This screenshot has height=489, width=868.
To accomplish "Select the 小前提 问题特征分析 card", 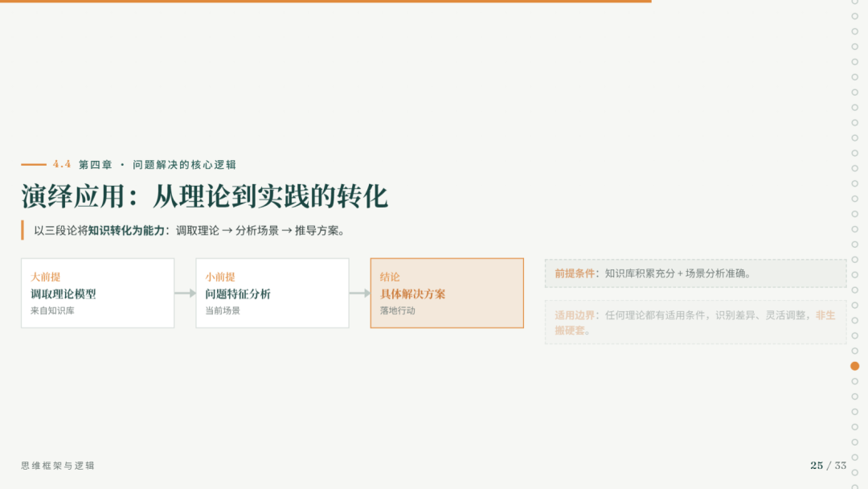I will [x=272, y=293].
